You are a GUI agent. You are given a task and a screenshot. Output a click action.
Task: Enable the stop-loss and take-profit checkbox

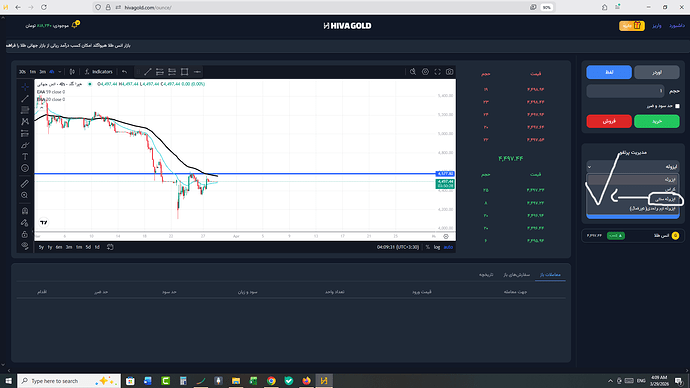677,106
